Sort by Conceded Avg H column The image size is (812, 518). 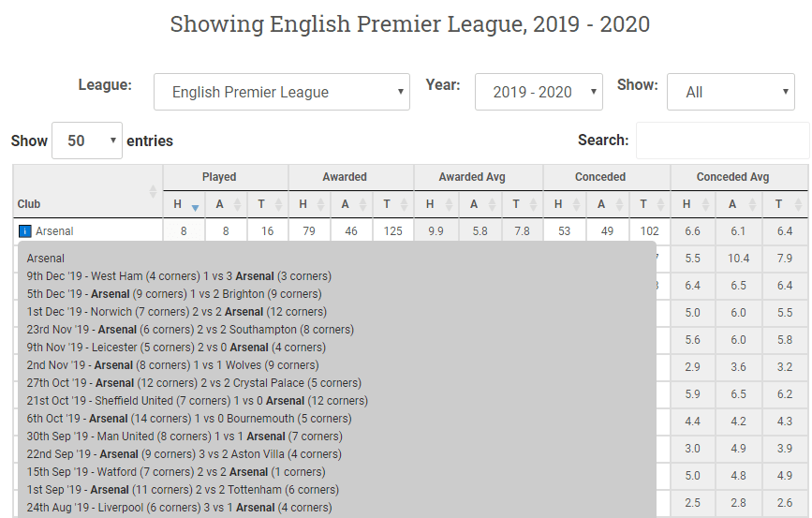(x=693, y=204)
